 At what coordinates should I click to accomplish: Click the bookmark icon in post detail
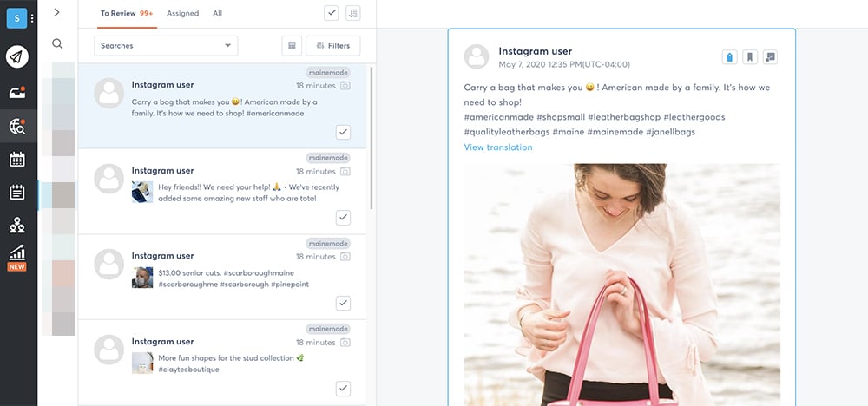point(750,56)
